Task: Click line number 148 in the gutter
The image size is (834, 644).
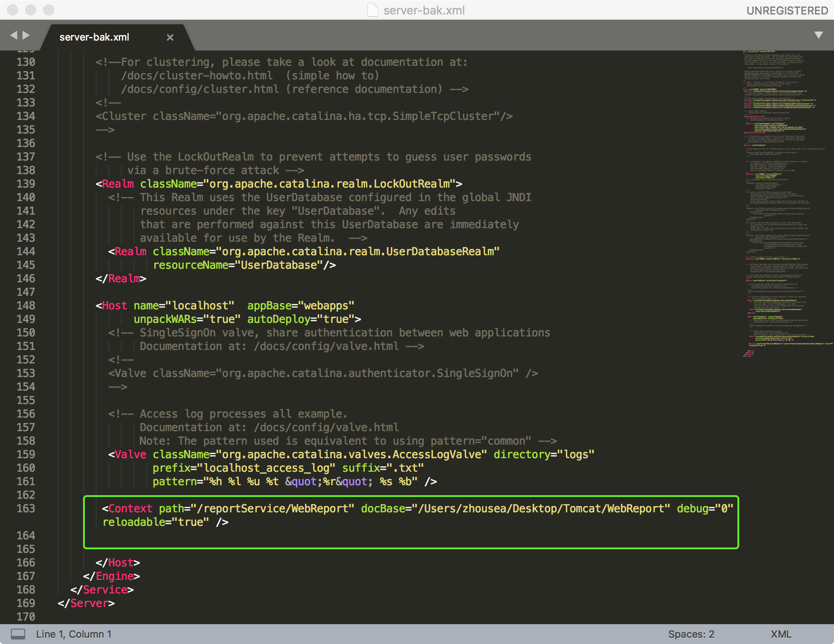Action: [26, 306]
